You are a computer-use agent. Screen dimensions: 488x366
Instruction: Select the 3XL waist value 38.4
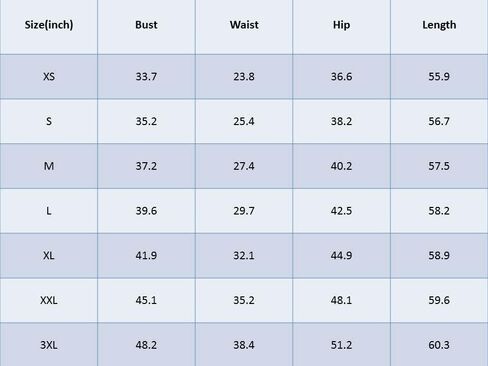[x=244, y=345]
